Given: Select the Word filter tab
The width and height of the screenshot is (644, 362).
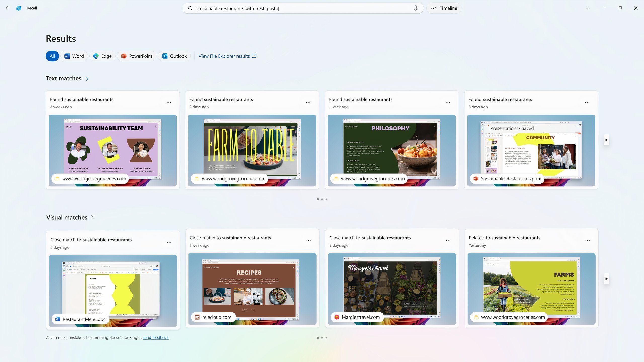Looking at the screenshot, I should (x=74, y=56).
